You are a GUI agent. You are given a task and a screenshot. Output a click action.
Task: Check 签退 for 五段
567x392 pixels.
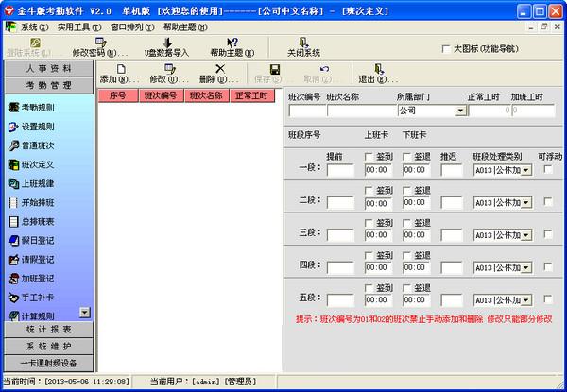point(406,288)
